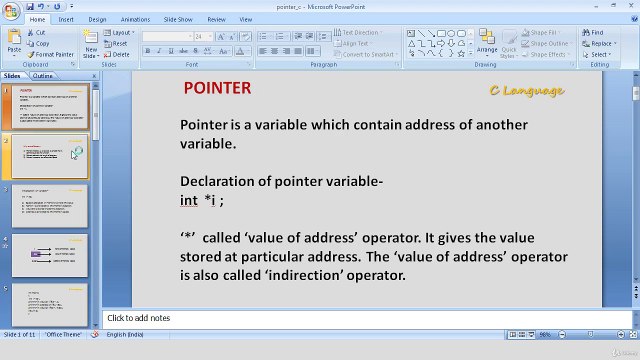Open Find binoculars tool

pos(593,32)
